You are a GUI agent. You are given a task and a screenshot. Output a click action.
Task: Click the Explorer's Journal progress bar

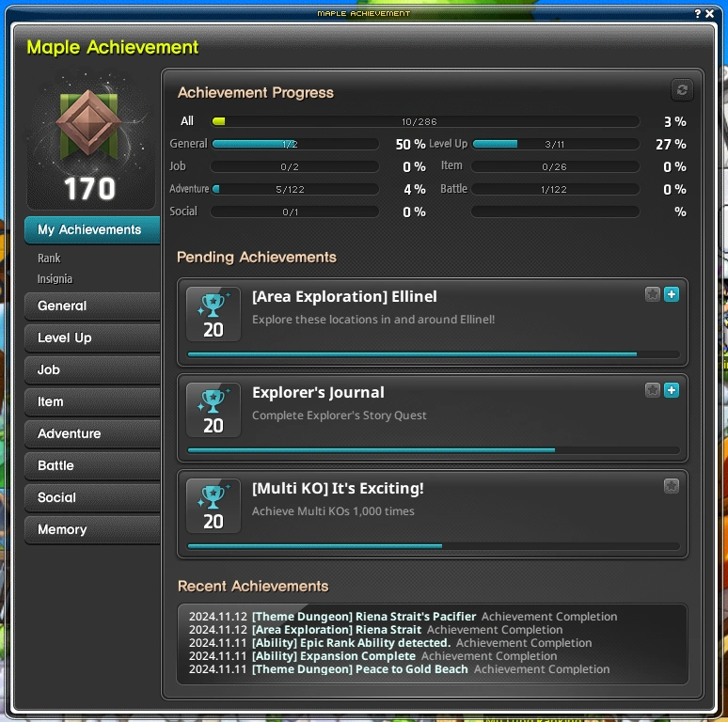[434, 450]
